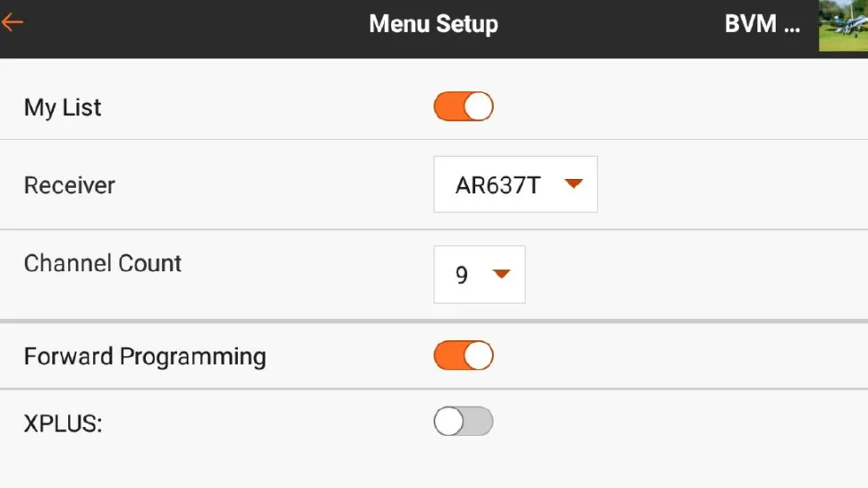Screen dimensions: 868x488
Task: Click the white knob on XPLUS switch
Action: (x=449, y=421)
